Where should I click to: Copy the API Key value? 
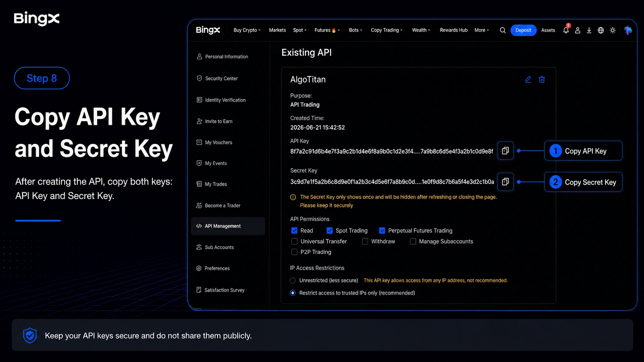point(505,151)
